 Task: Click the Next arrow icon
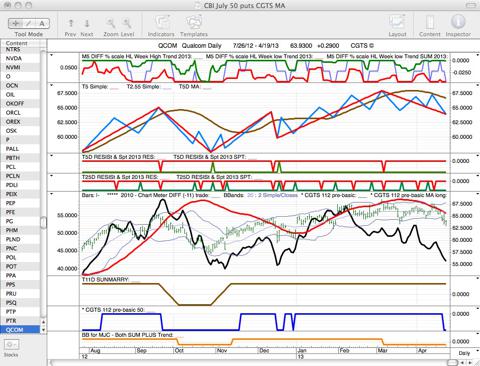(x=87, y=23)
